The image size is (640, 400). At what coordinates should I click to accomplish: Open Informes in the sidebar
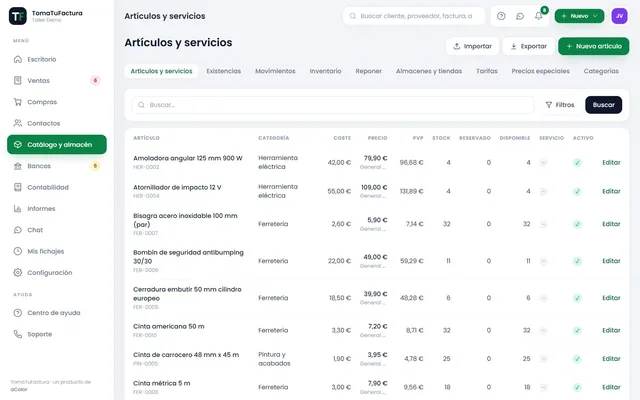point(57,209)
